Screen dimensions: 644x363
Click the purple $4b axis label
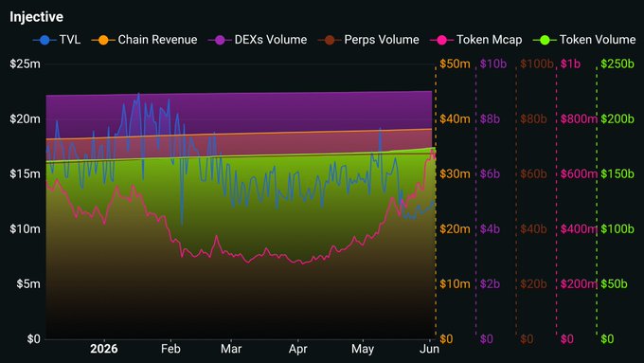pos(490,228)
